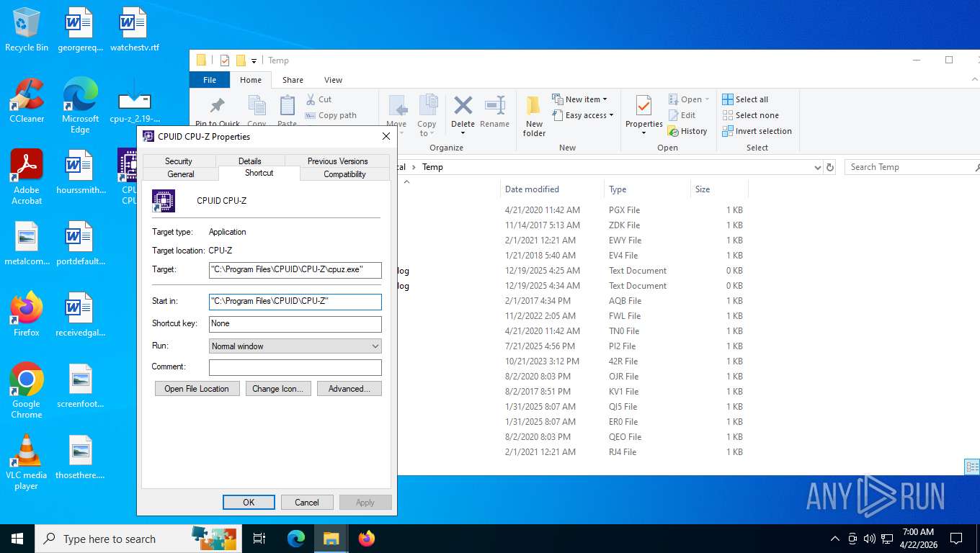This screenshot has width=980, height=553.
Task: Expand the Open dropdown in ribbon
Action: point(707,99)
